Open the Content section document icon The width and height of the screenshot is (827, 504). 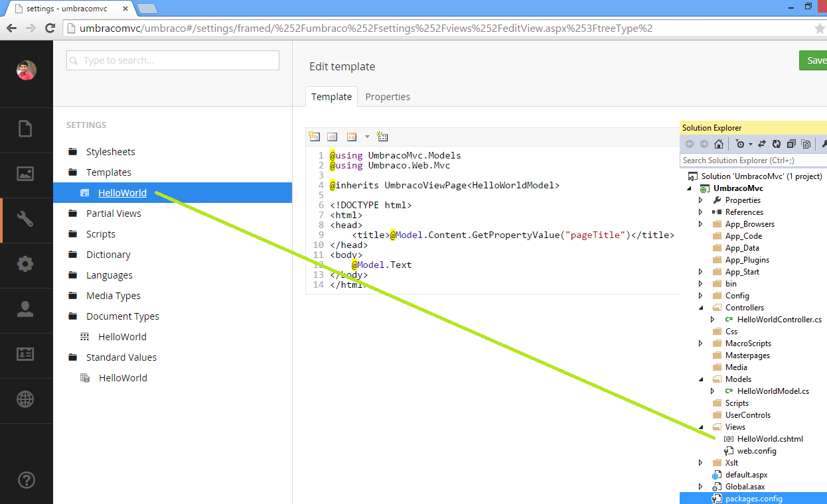[27, 130]
